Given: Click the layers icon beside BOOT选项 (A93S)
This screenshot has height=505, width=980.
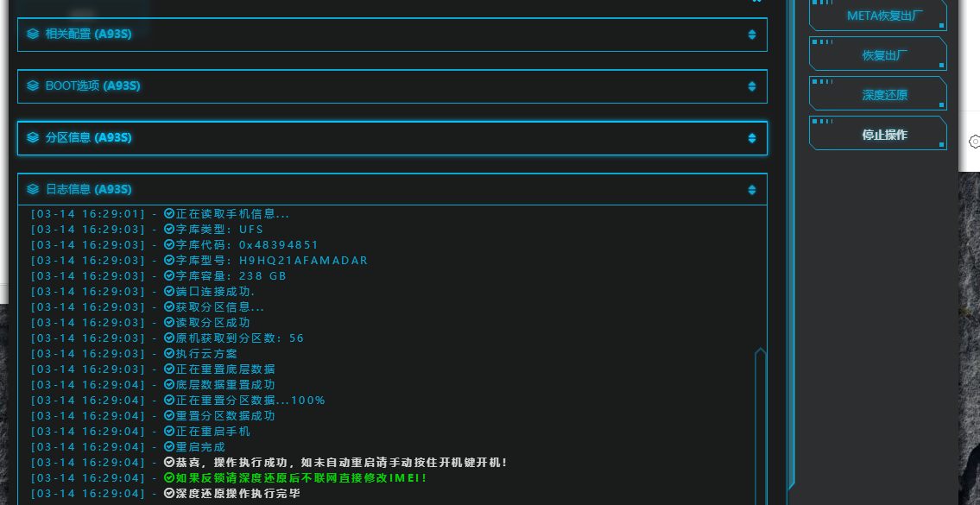Looking at the screenshot, I should (33, 85).
